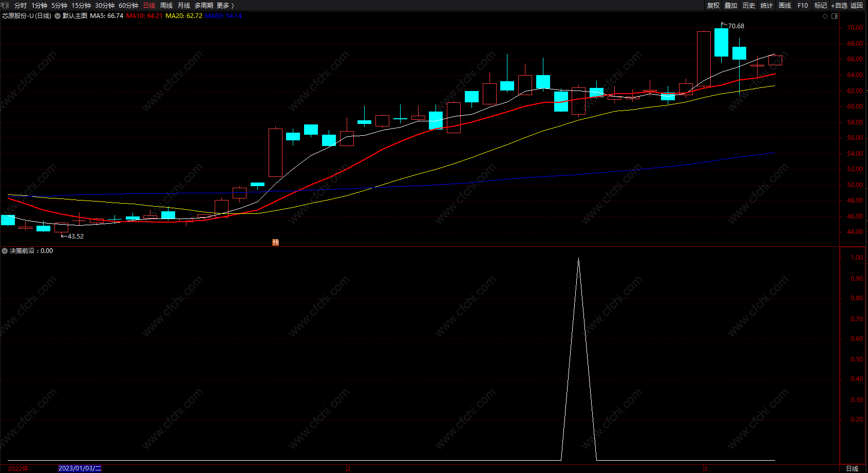This screenshot has width=868, height=473.
Task: Expand the 更多 period options
Action: click(225, 5)
